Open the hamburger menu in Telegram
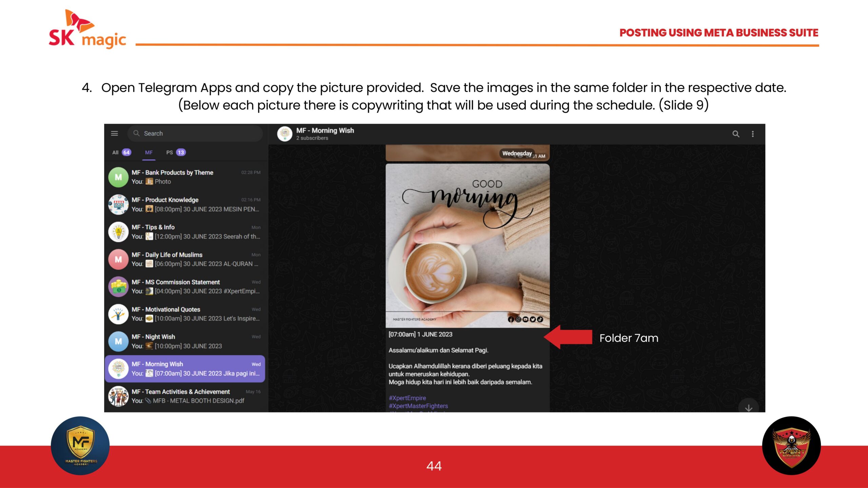This screenshot has width=868, height=488. pos(115,134)
